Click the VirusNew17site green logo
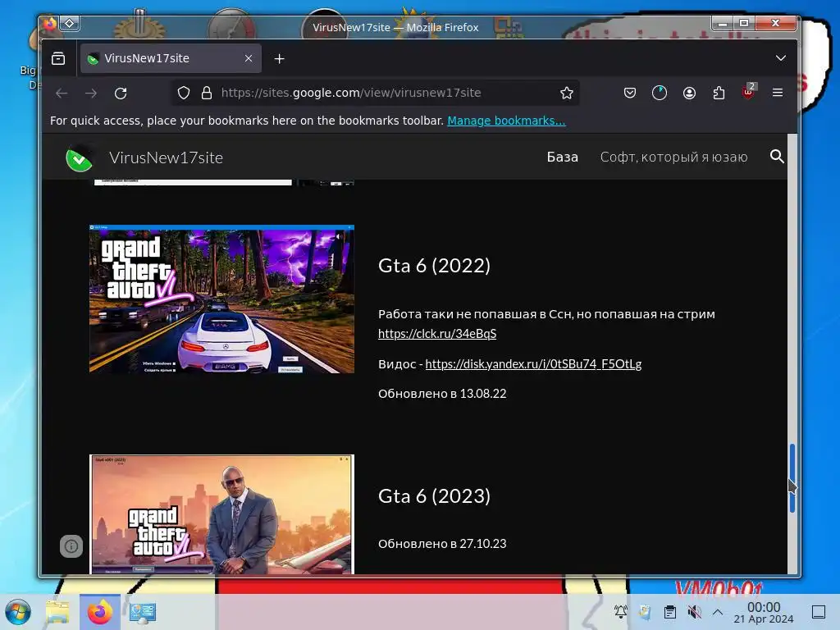 [x=79, y=158]
